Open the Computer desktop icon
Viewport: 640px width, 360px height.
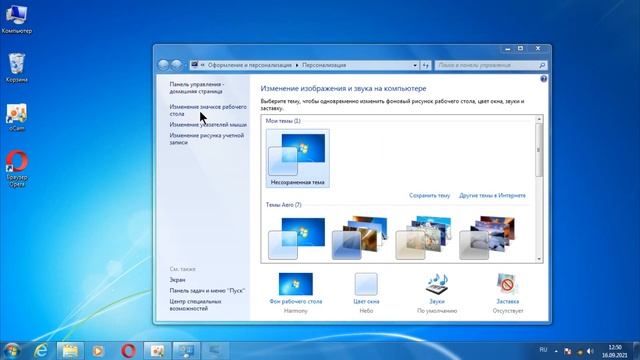pos(16,18)
